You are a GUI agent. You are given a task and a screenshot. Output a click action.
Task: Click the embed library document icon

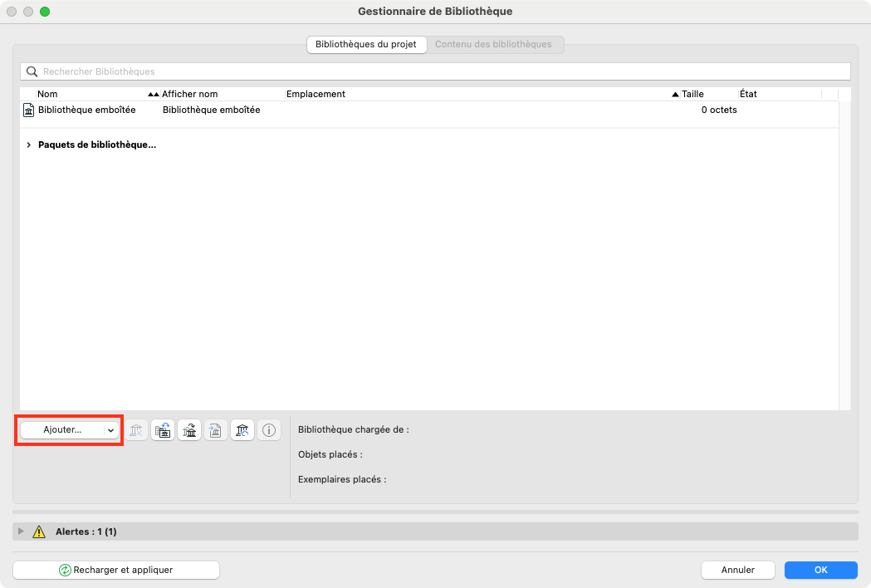click(216, 430)
